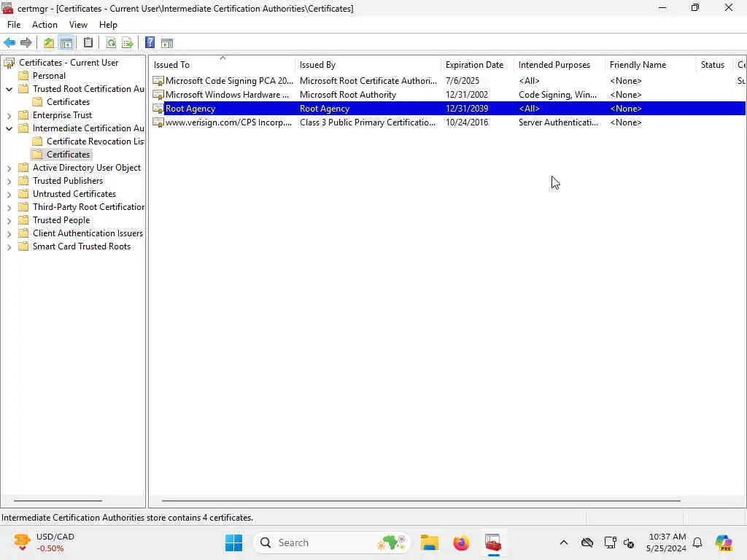Open the Help menu

point(108,25)
